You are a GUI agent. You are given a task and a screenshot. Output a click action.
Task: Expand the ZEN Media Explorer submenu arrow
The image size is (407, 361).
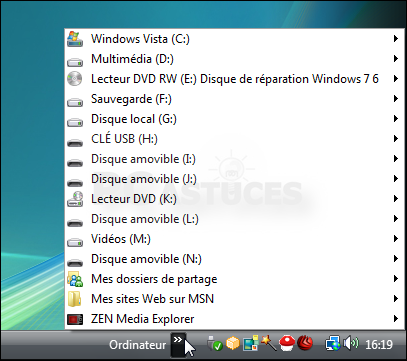click(x=396, y=319)
